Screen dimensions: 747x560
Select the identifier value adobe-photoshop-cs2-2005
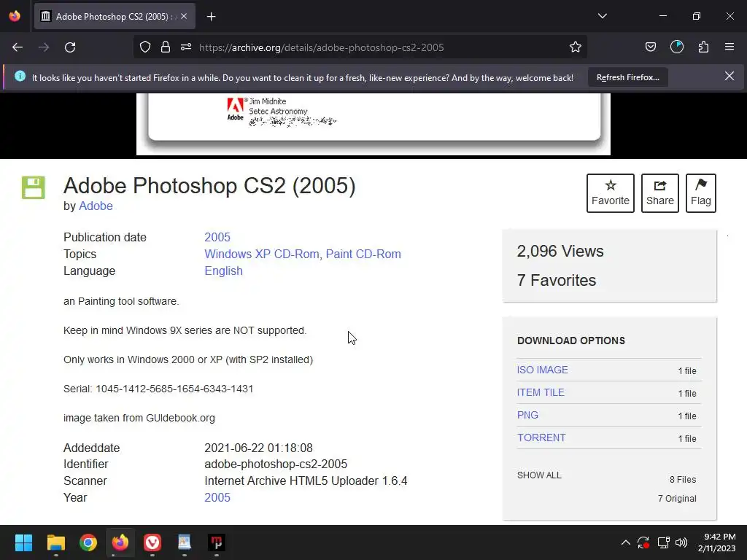coord(276,464)
